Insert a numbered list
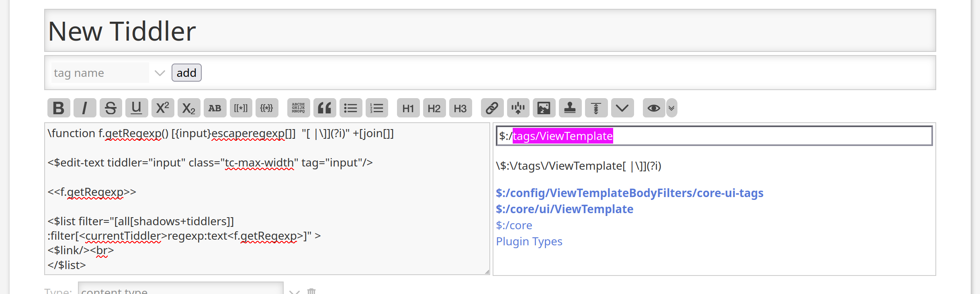The image size is (980, 294). (376, 108)
